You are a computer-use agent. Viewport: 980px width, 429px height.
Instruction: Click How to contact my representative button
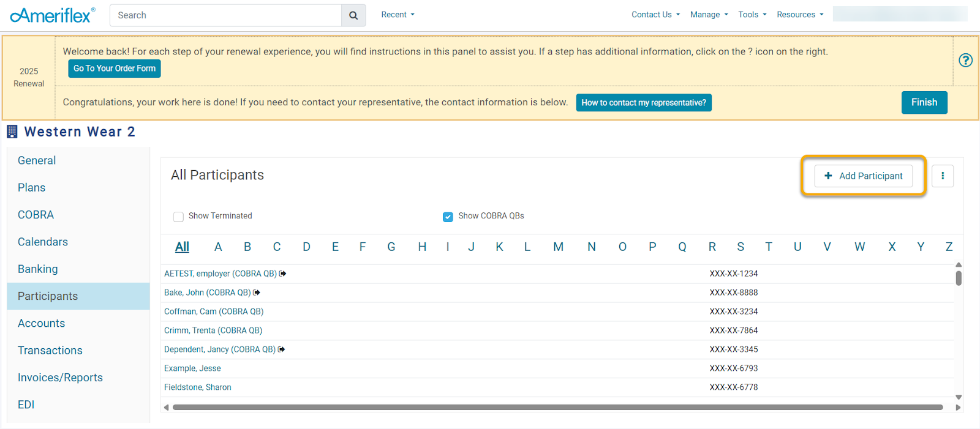(644, 103)
